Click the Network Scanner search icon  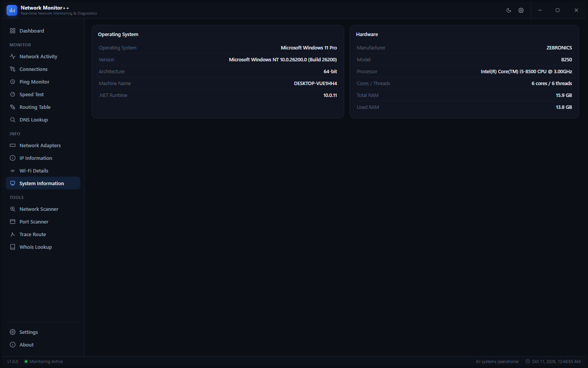click(x=13, y=209)
